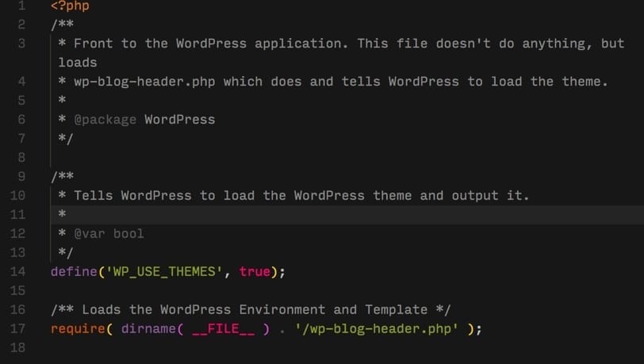This screenshot has height=364, width=644.
Task: Click 'Template' on line 16
Action: pyautogui.click(x=397, y=309)
